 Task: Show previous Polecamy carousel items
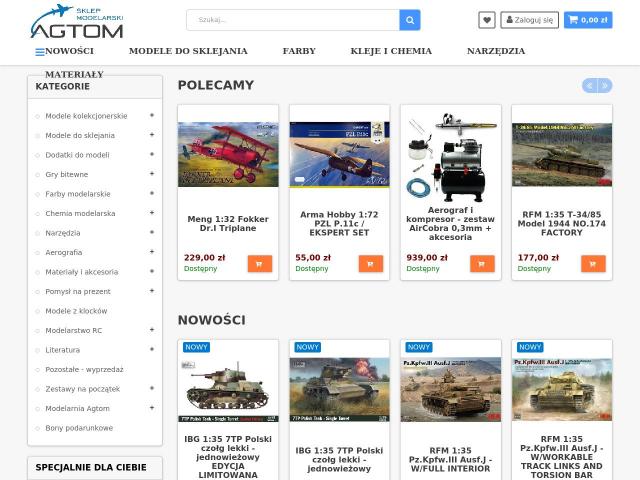(589, 86)
